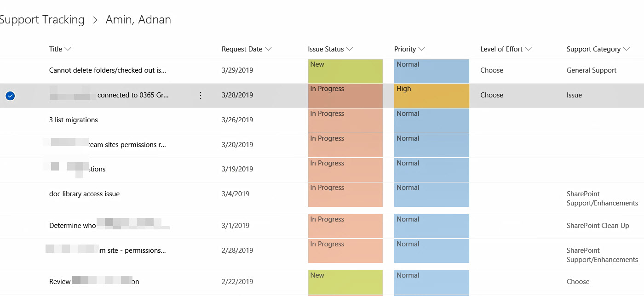Open the Cannot delete folders request

[x=108, y=70]
